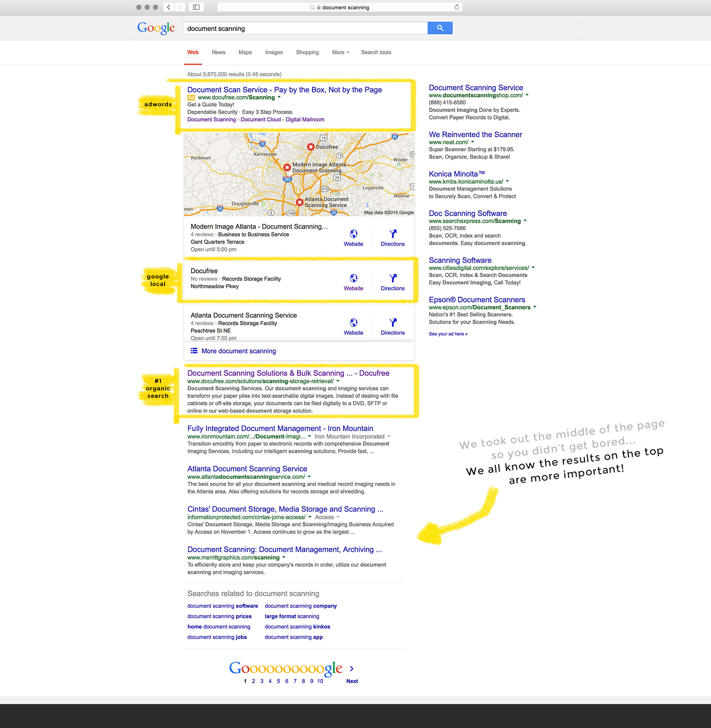Open More document scanning link
The width and height of the screenshot is (711, 728).
pos(239,351)
